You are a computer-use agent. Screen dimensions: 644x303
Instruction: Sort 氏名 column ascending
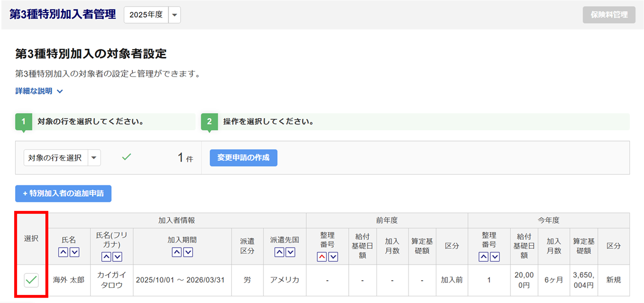[x=63, y=253]
